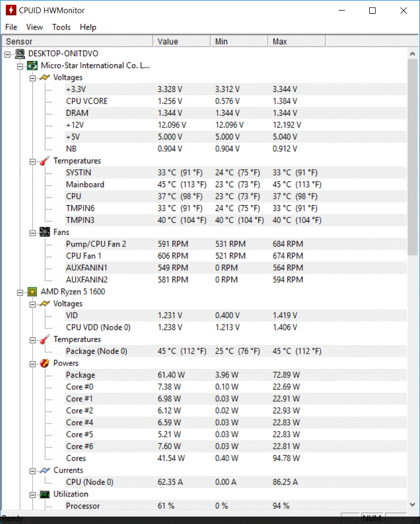Image resolution: width=420 pixels, height=524 pixels.
Task: Collapse the Micro-Star International node
Action: point(20,66)
